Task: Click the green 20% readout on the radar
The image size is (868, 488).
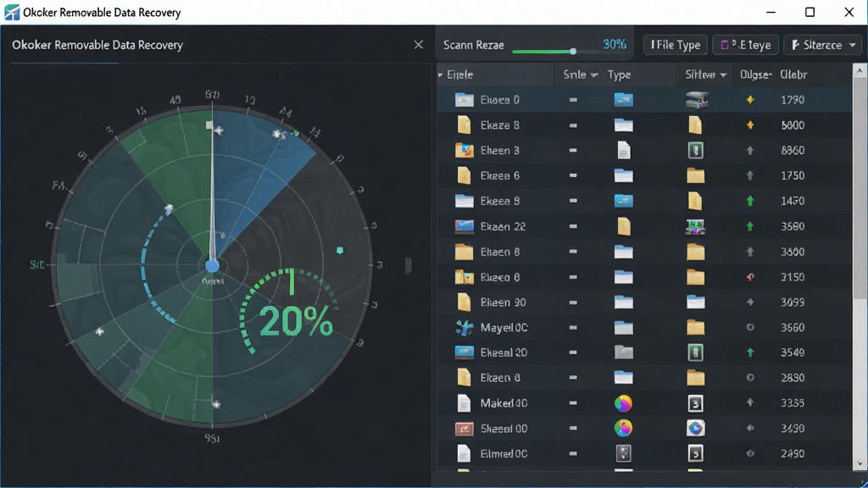Action: (x=296, y=321)
